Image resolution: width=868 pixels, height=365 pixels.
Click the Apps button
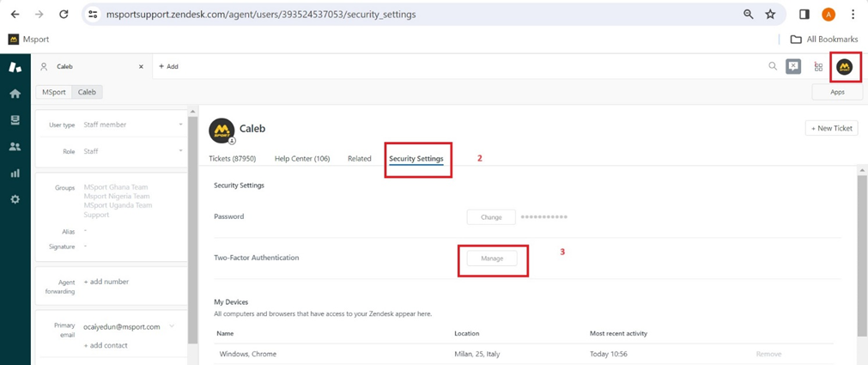pyautogui.click(x=837, y=92)
